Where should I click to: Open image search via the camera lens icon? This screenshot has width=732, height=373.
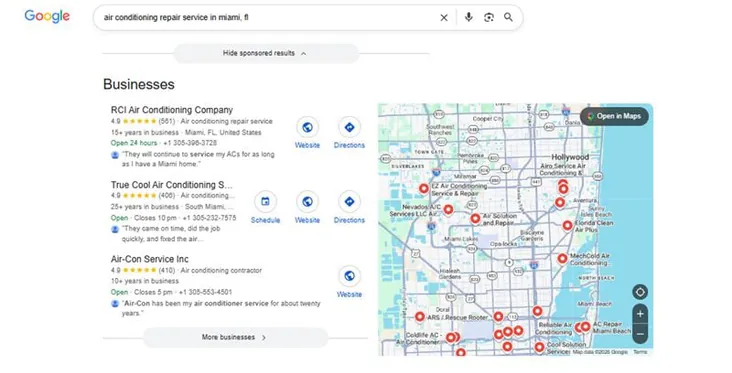pyautogui.click(x=489, y=18)
